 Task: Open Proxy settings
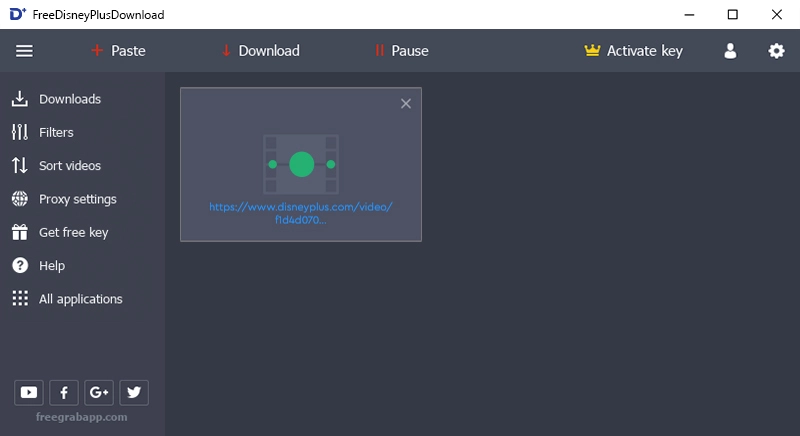coord(64,199)
